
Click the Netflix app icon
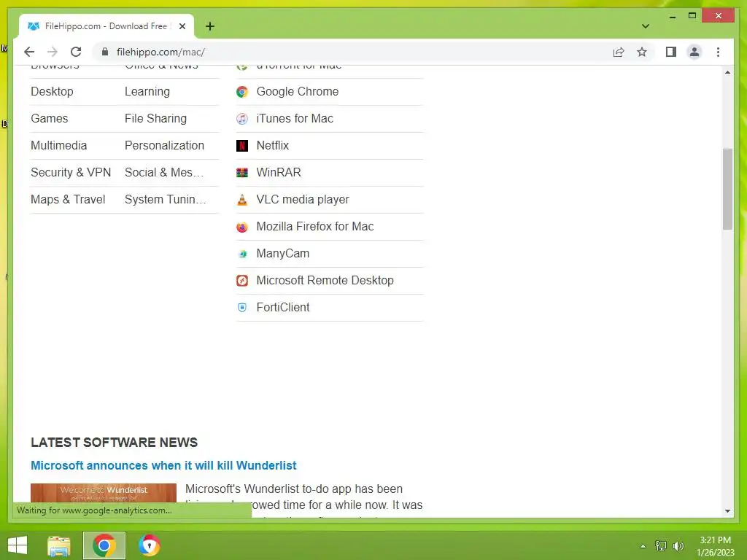(242, 146)
